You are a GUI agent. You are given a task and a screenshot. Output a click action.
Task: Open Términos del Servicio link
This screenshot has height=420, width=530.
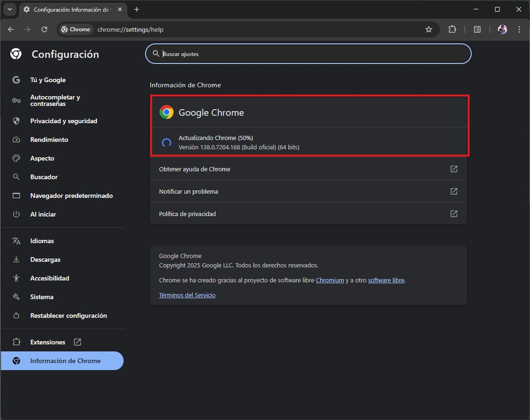[187, 295]
